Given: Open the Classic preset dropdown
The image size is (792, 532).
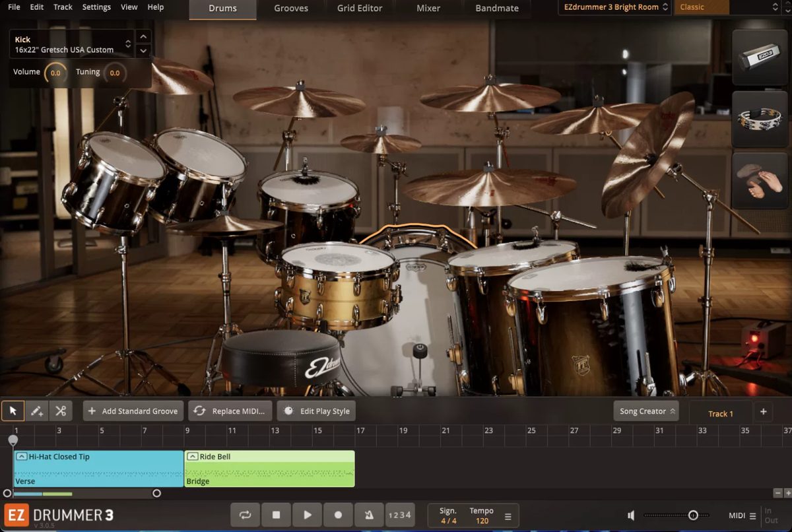Looking at the screenshot, I should pos(728,7).
